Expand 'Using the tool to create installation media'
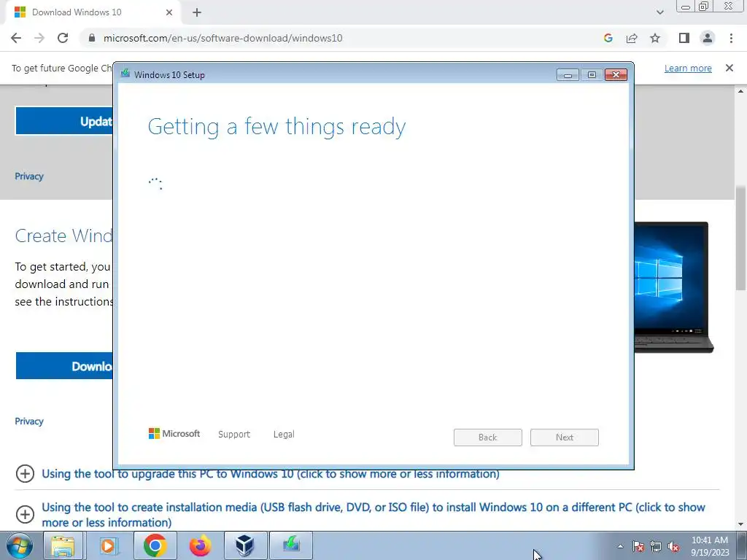This screenshot has height=560, width=747. click(373, 515)
